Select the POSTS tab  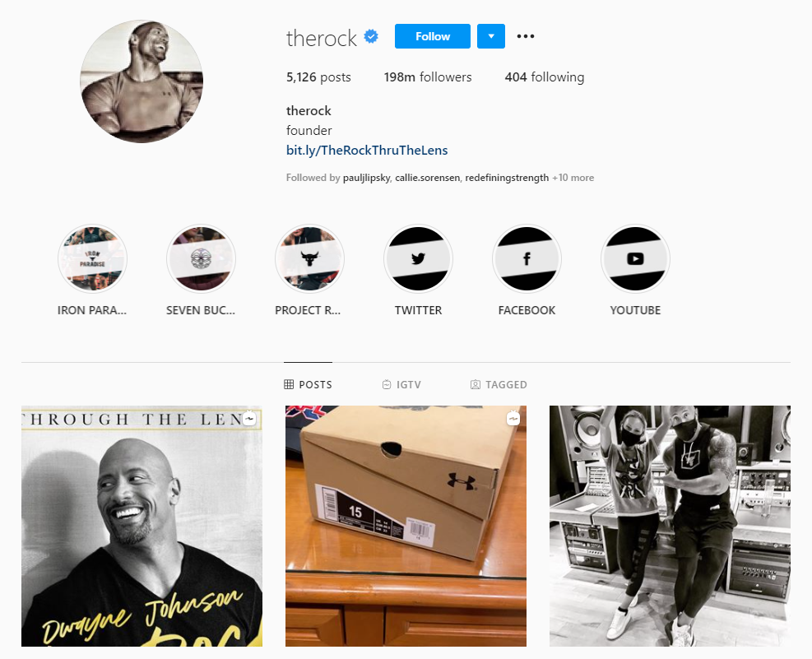point(309,385)
